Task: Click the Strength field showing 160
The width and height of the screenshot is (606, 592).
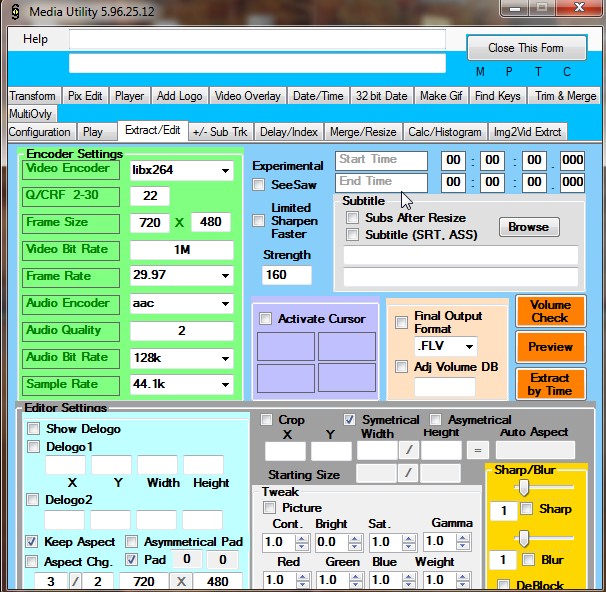Action: click(287, 275)
